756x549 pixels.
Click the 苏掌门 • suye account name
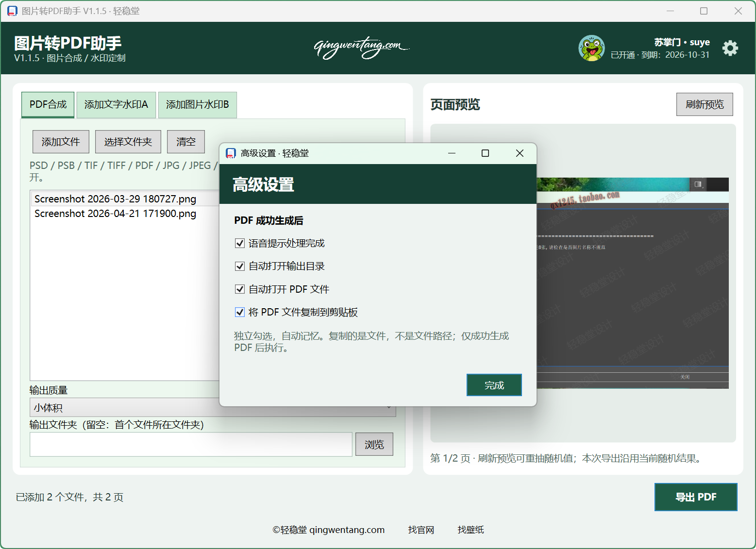click(682, 42)
